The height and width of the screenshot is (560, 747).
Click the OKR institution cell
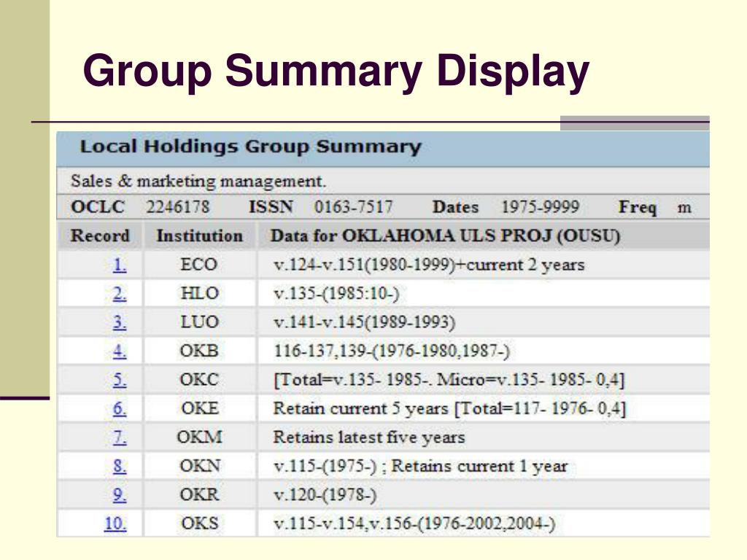pyautogui.click(x=199, y=495)
